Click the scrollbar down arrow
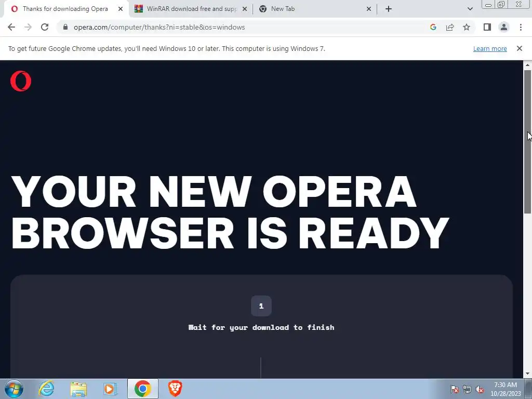 [x=527, y=374]
